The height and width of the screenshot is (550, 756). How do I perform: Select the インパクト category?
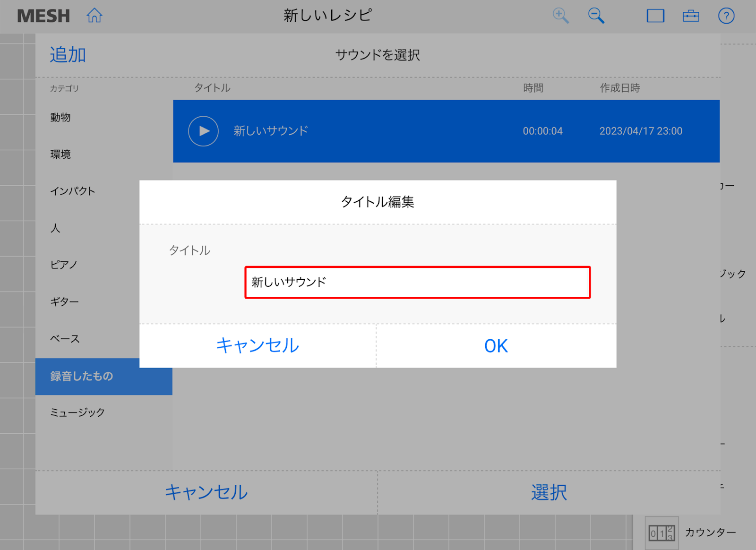73,191
